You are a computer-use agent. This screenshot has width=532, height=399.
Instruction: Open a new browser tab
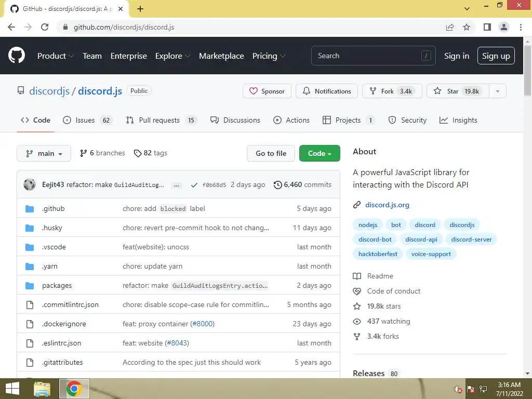[140, 9]
